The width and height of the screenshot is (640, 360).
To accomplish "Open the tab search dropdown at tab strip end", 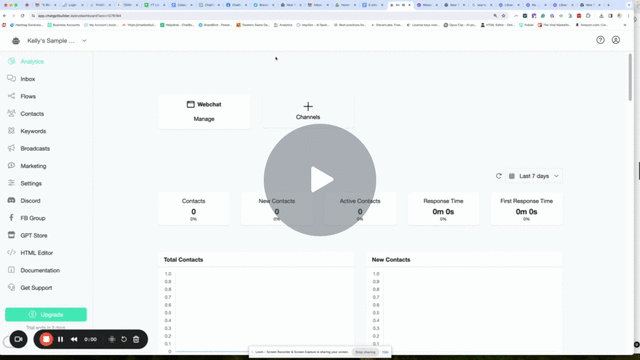I will (629, 5).
